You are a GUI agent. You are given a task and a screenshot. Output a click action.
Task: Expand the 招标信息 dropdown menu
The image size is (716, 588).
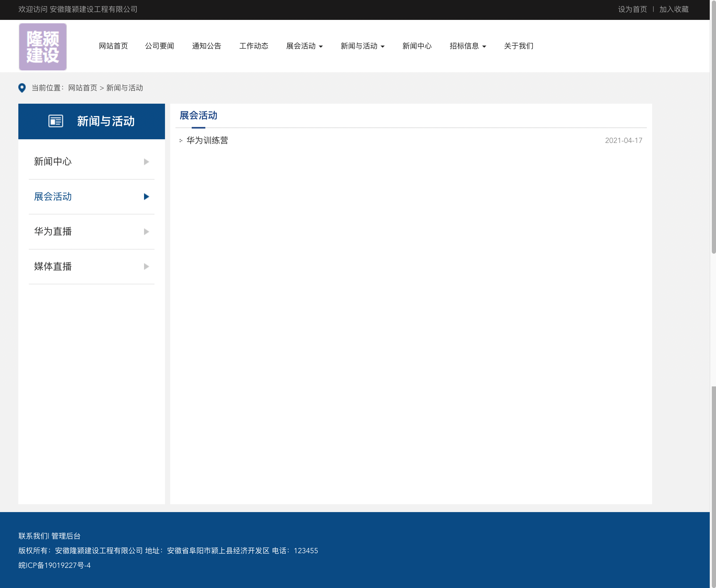tap(468, 46)
